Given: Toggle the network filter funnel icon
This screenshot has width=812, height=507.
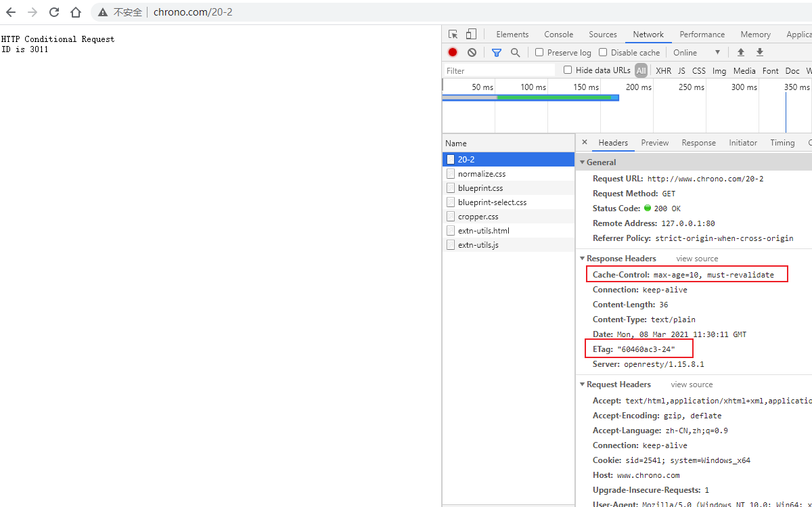Looking at the screenshot, I should (497, 52).
